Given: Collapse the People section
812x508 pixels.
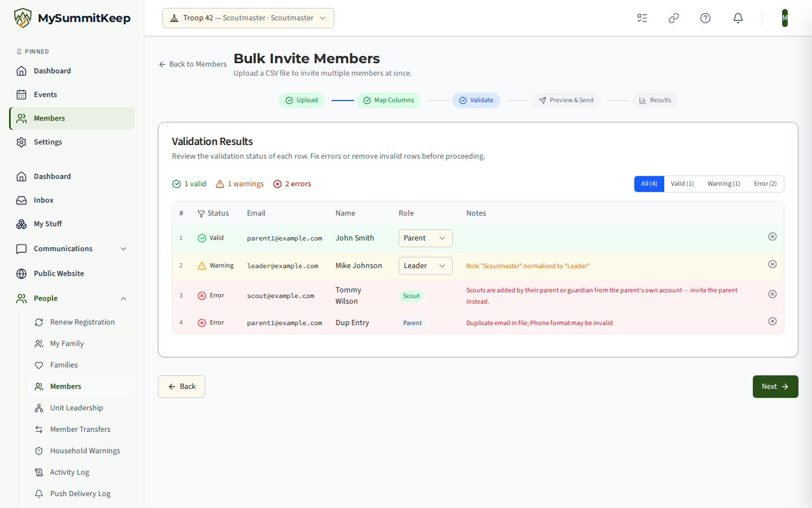Looking at the screenshot, I should click(72, 299).
